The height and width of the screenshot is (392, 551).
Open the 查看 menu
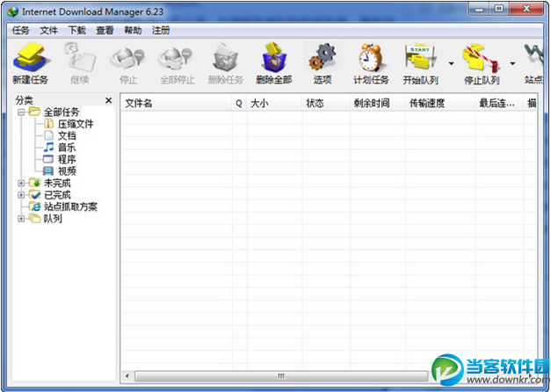tap(105, 31)
